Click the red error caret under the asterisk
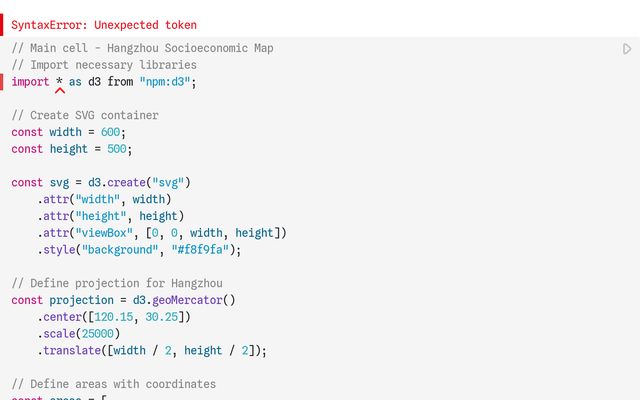 coord(60,91)
